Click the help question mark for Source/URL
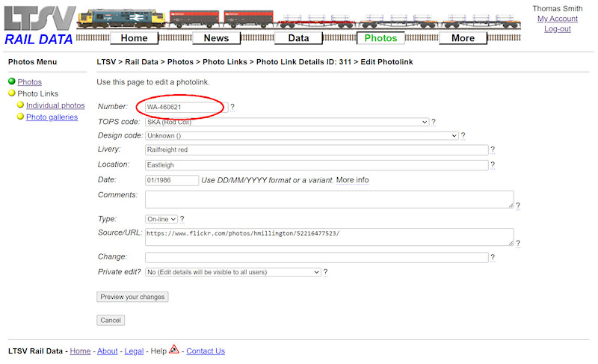Image resolution: width=598 pixels, height=364 pixels. 518,243
